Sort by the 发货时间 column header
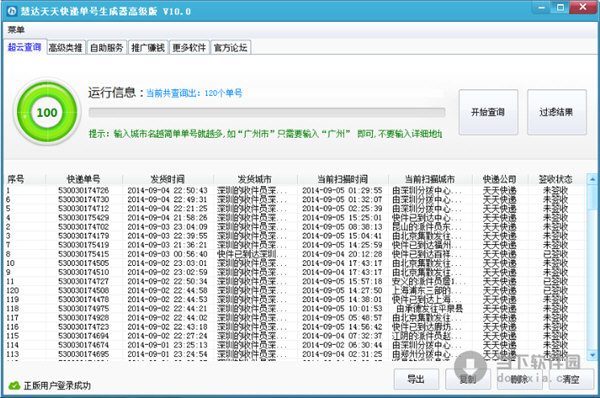 point(168,179)
